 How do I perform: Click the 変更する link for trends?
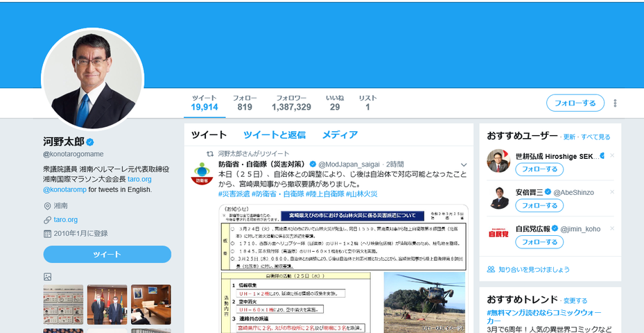click(575, 301)
